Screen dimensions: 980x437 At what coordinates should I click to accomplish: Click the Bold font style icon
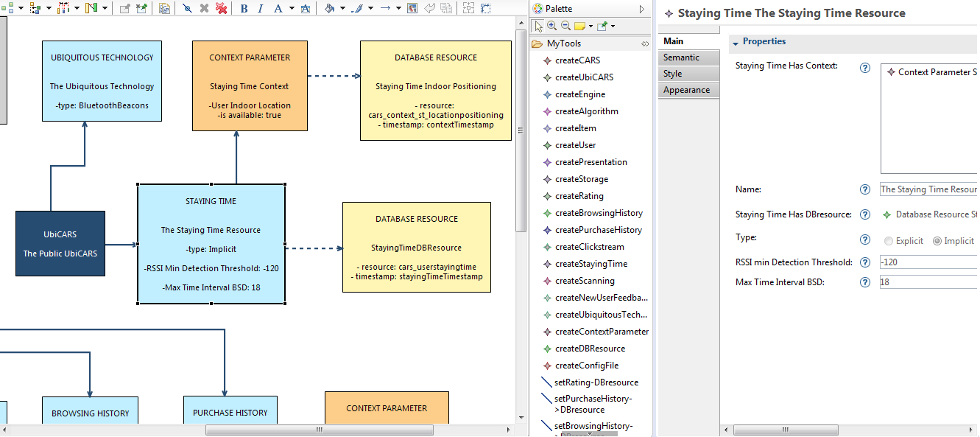pyautogui.click(x=244, y=8)
